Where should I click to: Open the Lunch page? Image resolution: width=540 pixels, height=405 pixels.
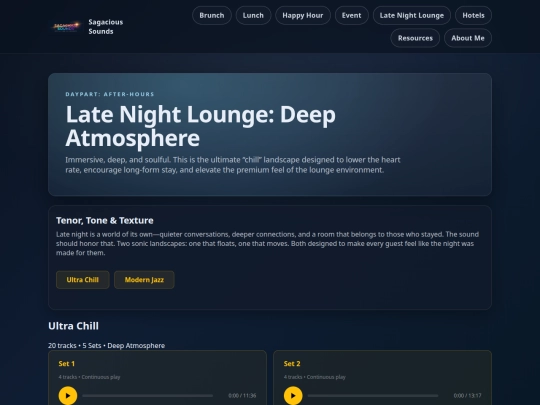coord(253,15)
